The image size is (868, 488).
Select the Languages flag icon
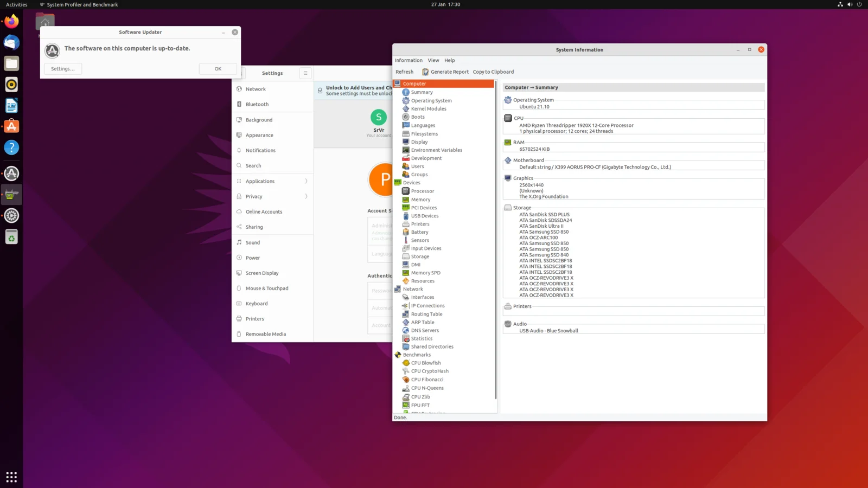click(406, 125)
